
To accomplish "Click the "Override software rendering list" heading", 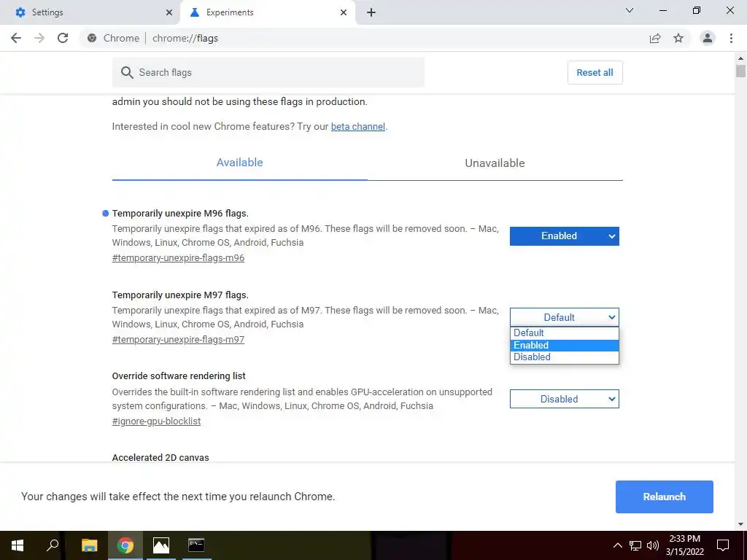I will pos(179,376).
